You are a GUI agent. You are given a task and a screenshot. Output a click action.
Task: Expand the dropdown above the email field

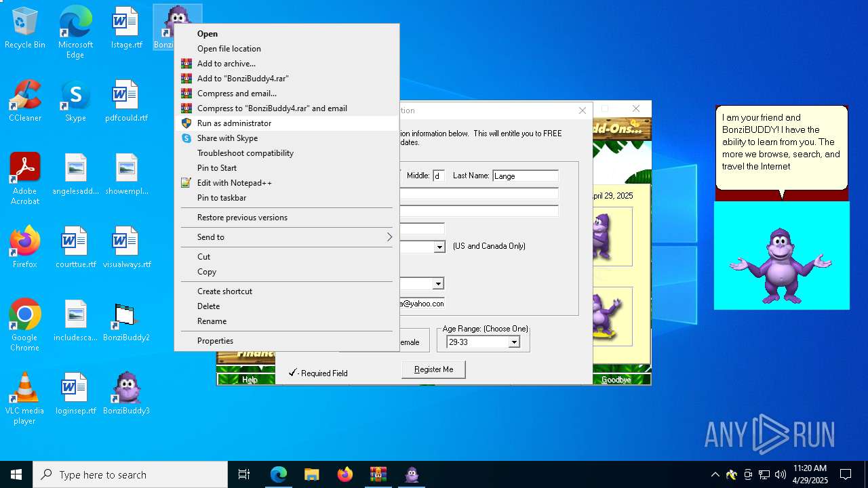click(438, 284)
